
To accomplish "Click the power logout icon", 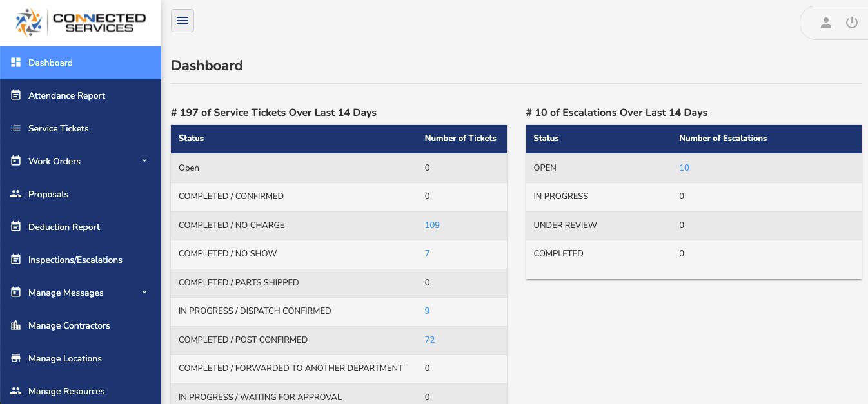I will pyautogui.click(x=852, y=23).
